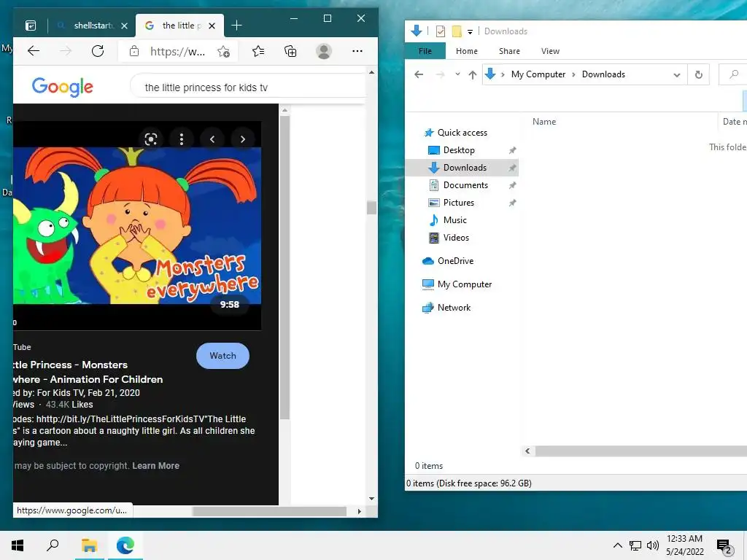Click the Edge page scroll-up arrow
Image resolution: width=747 pixels, height=560 pixels.
(371, 72)
